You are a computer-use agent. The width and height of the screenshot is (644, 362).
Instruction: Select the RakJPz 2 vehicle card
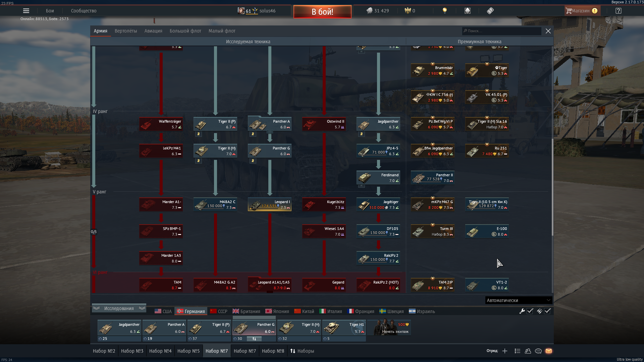point(378,258)
